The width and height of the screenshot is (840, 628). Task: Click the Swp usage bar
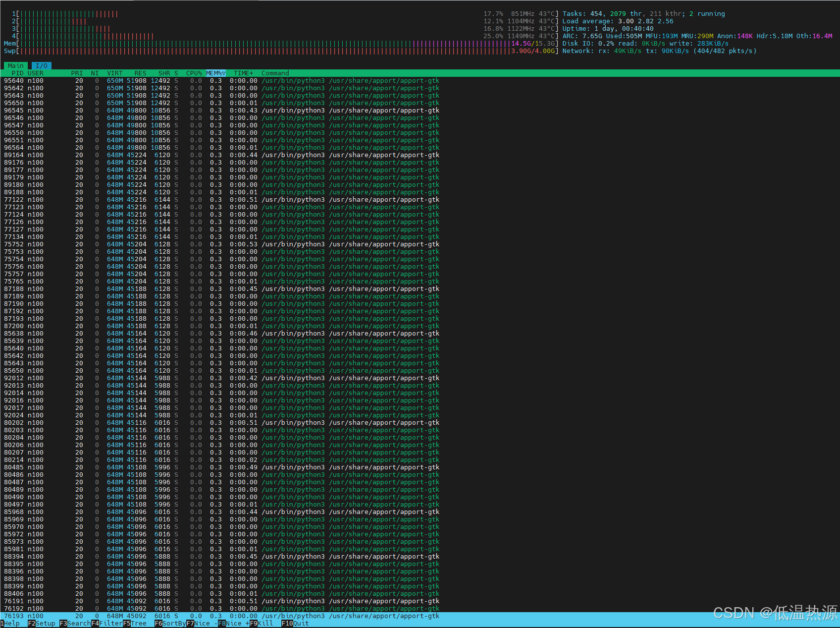click(281, 51)
